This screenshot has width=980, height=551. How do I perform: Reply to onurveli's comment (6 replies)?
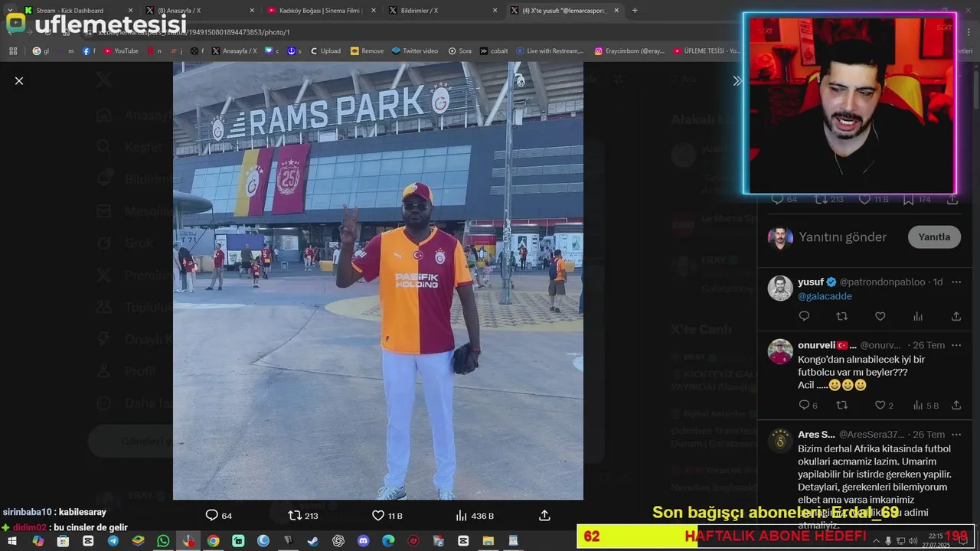pyautogui.click(x=804, y=405)
